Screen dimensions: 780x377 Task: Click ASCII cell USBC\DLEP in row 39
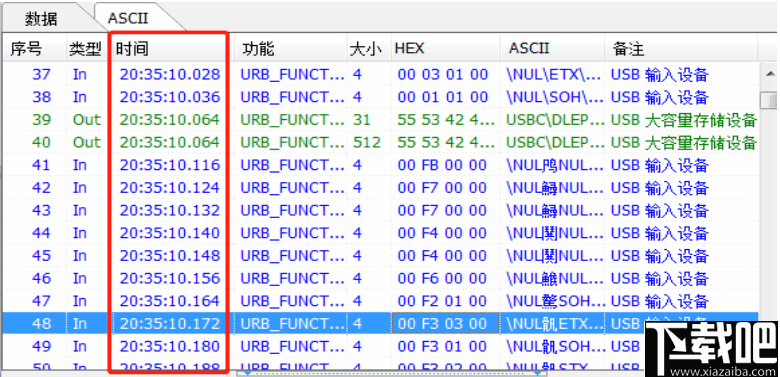(556, 120)
